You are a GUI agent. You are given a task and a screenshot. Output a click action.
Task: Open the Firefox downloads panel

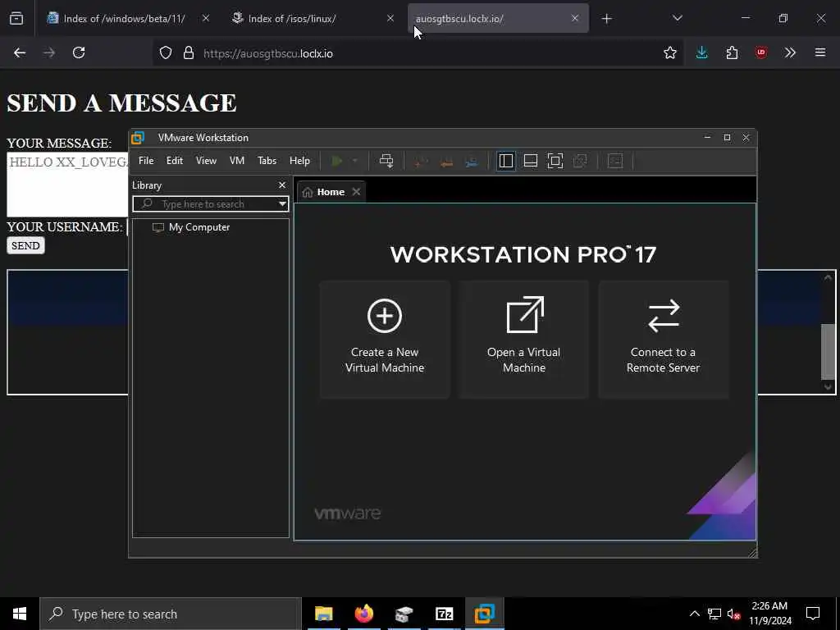pyautogui.click(x=702, y=52)
